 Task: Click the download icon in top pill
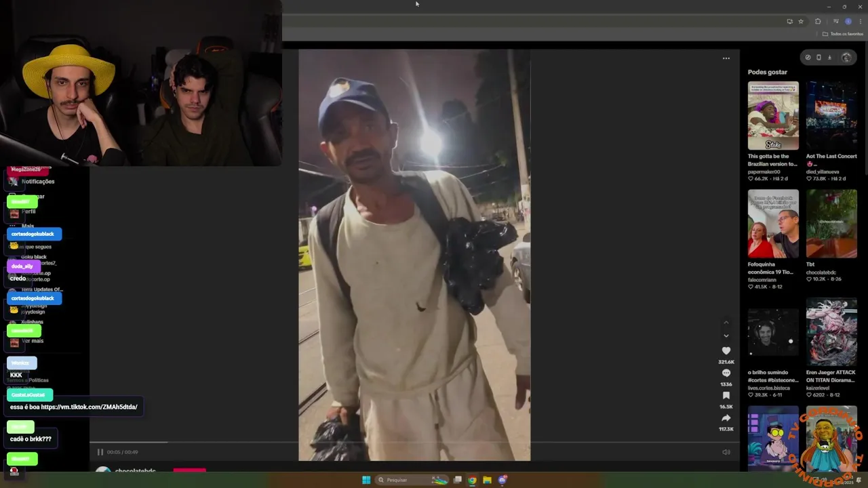pos(829,58)
